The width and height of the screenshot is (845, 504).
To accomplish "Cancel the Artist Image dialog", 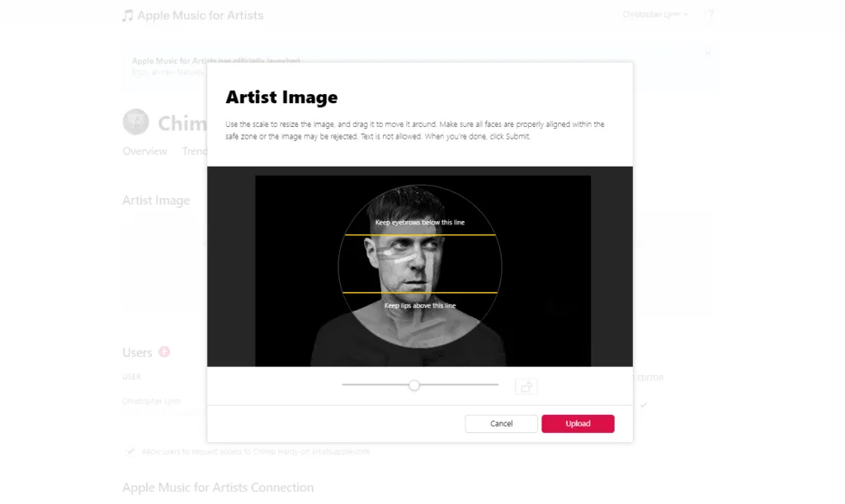I will pyautogui.click(x=501, y=423).
